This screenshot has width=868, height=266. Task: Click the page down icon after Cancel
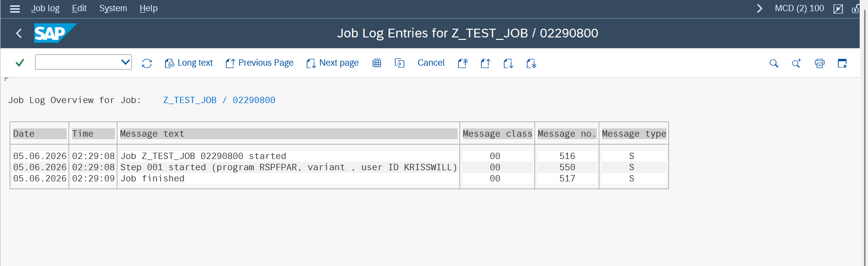coord(508,63)
